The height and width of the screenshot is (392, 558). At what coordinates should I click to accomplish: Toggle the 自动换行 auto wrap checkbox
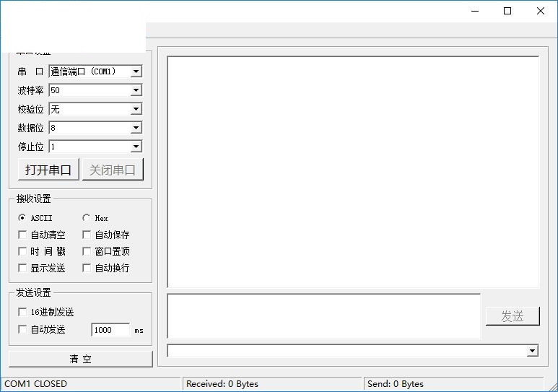[x=87, y=268]
